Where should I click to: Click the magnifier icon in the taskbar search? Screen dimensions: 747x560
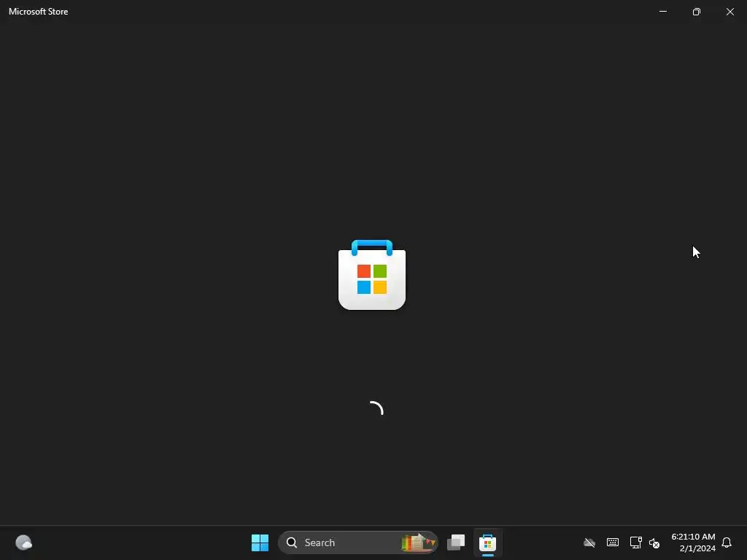click(292, 542)
